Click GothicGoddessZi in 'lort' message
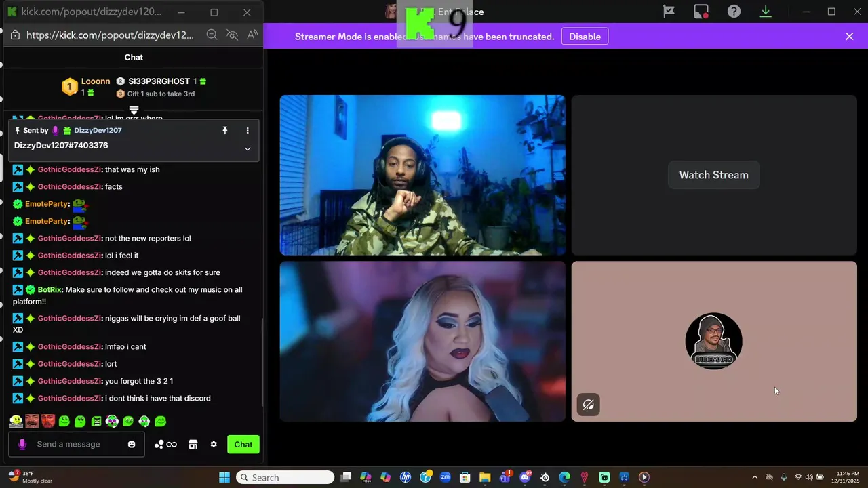The width and height of the screenshot is (868, 488). [70, 364]
